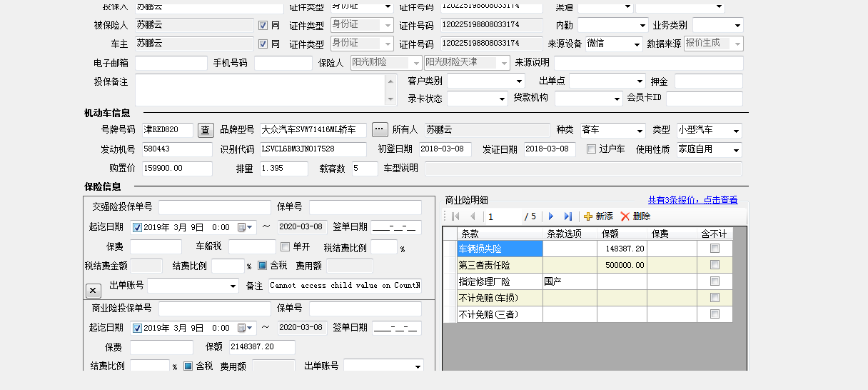Click the 初登日期 field 2018-03-08
868x390 pixels.
pyautogui.click(x=445, y=149)
